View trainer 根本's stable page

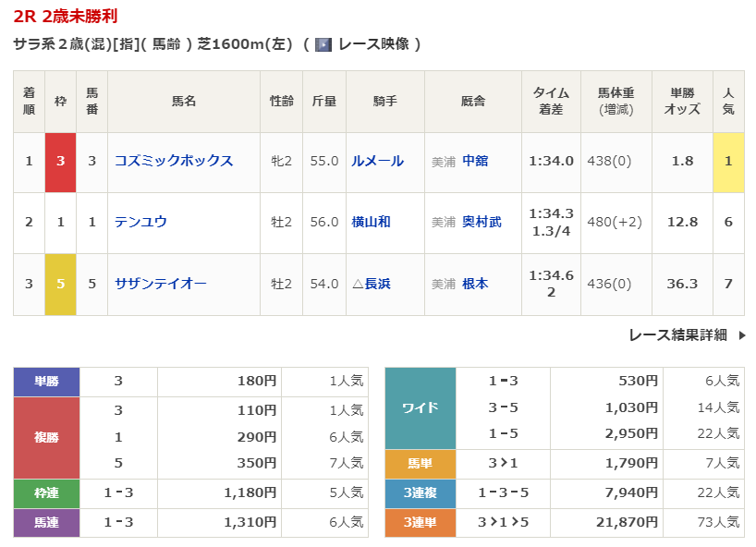(475, 284)
